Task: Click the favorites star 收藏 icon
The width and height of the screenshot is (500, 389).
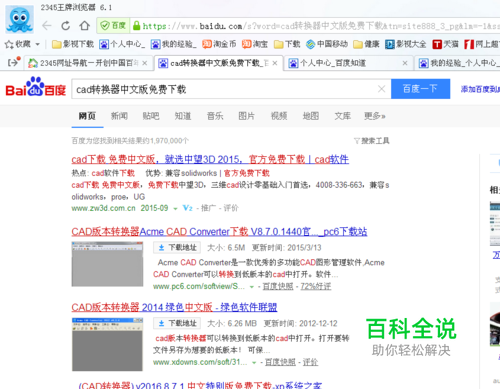Action: tap(18, 44)
